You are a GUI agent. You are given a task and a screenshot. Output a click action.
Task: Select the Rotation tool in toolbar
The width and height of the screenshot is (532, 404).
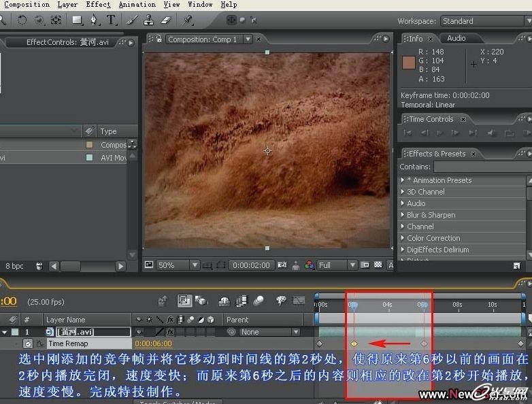[22, 20]
